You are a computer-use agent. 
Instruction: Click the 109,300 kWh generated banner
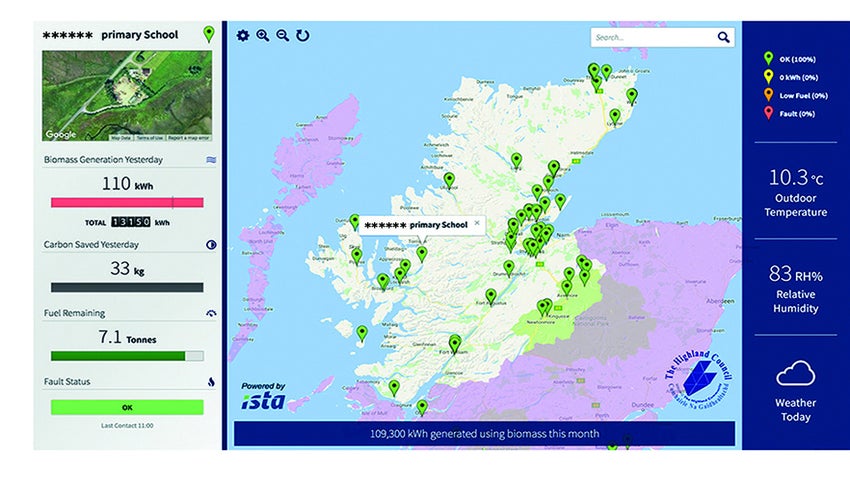484,433
